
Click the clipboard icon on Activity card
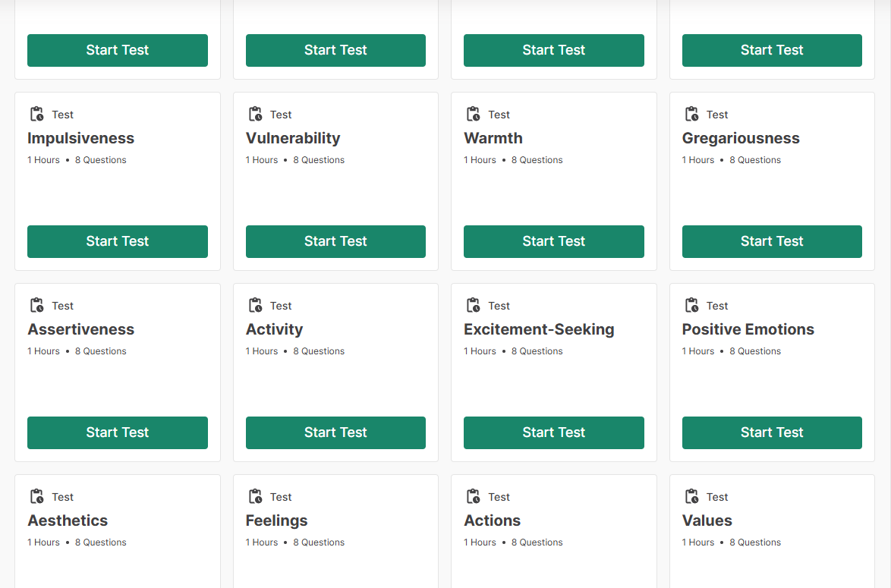(255, 306)
